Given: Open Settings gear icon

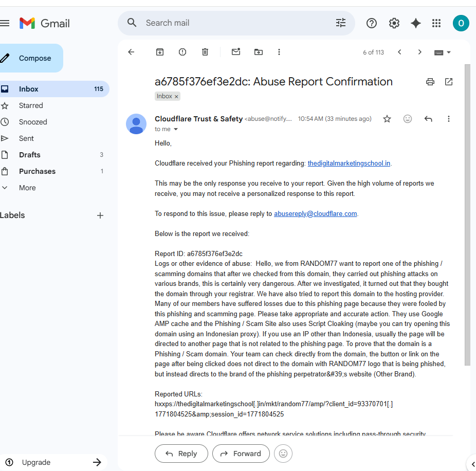Looking at the screenshot, I should tap(394, 23).
